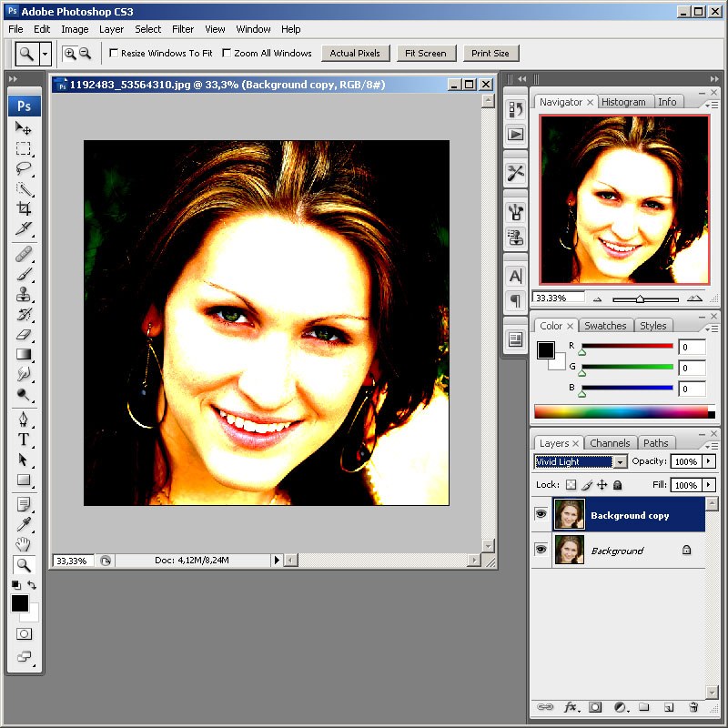Swap foreground and background colors

31,585
